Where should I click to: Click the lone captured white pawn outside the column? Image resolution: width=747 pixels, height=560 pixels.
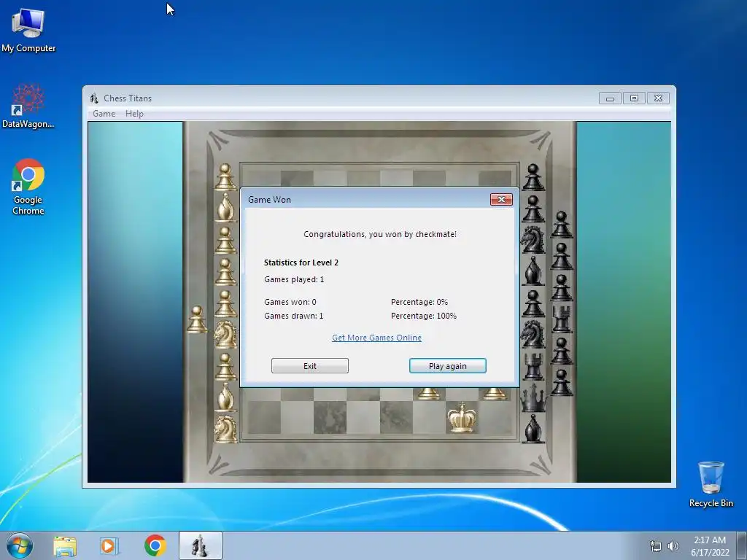197,319
